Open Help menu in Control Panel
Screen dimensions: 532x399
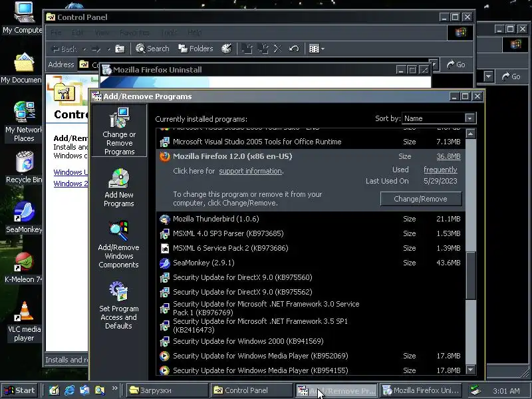click(x=194, y=33)
